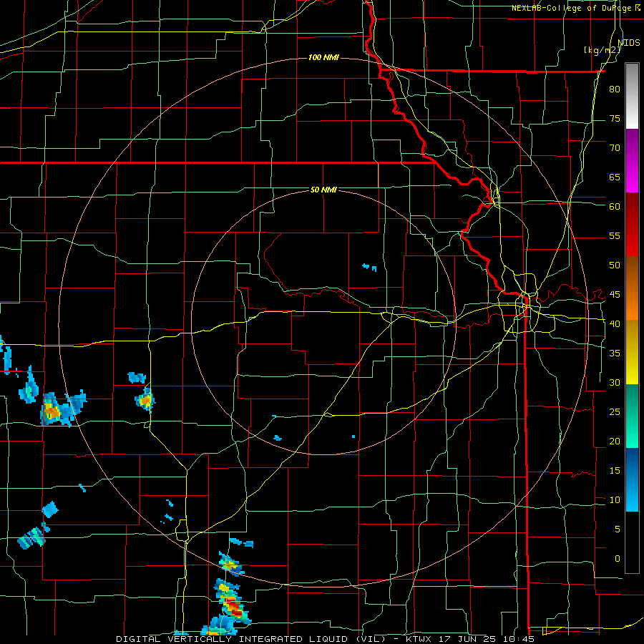644x644 pixels.
Task: Click the 50 NMI range ring label
Action: (x=323, y=190)
